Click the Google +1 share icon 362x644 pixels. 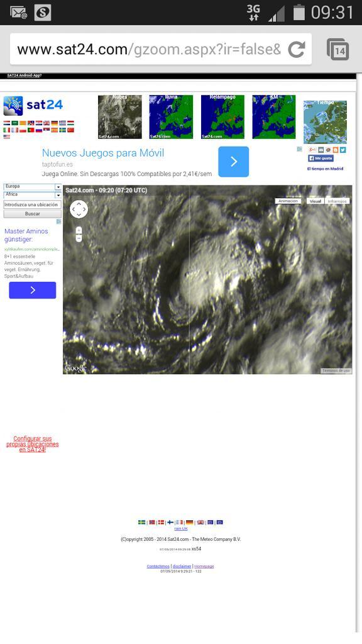point(313,150)
